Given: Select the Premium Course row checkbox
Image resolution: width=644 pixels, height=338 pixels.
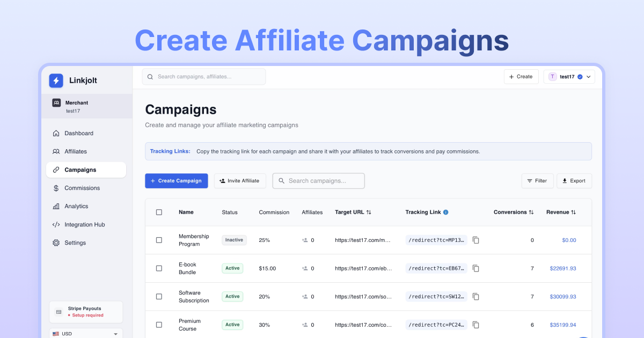Looking at the screenshot, I should 159,325.
